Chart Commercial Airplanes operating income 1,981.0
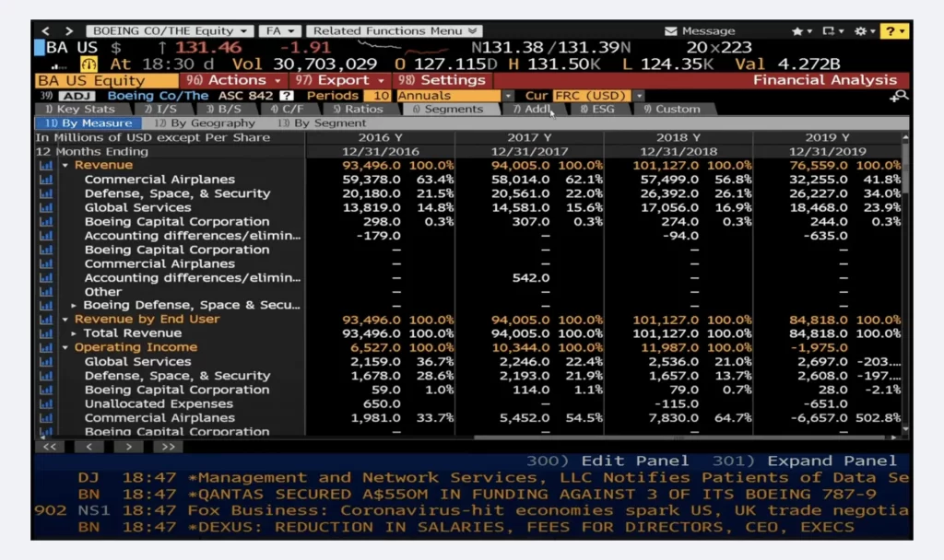The height and width of the screenshot is (560, 944). 46,418
